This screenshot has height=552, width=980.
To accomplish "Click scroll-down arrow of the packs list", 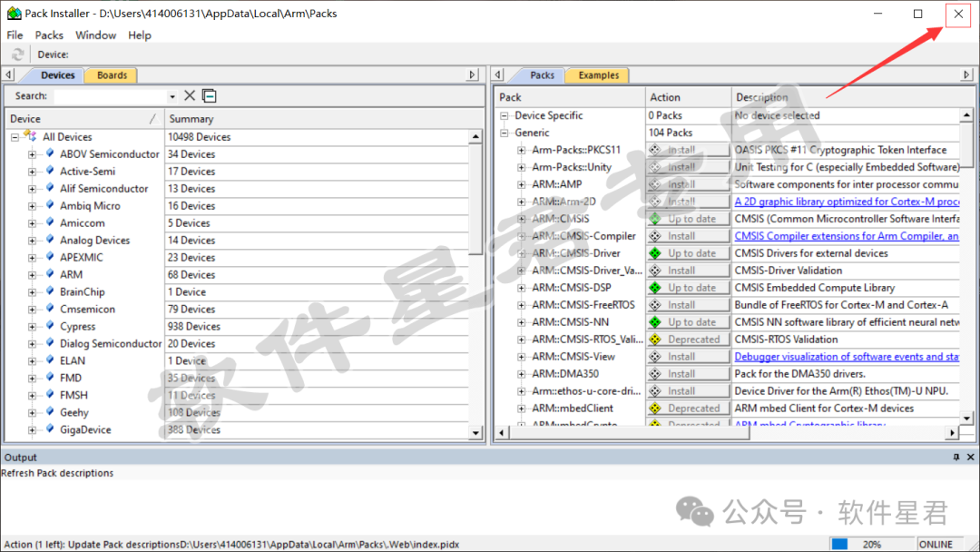I will [967, 419].
